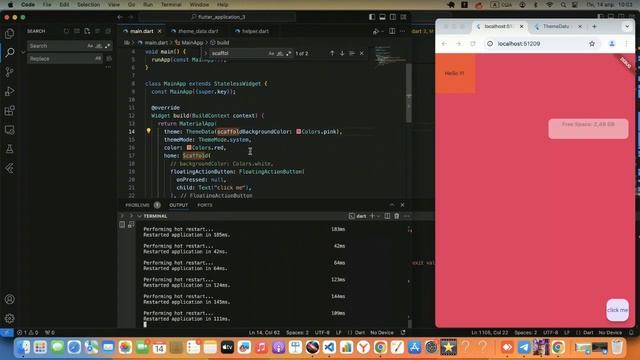Toggle Match Whole Word in editor find widget

[280, 53]
